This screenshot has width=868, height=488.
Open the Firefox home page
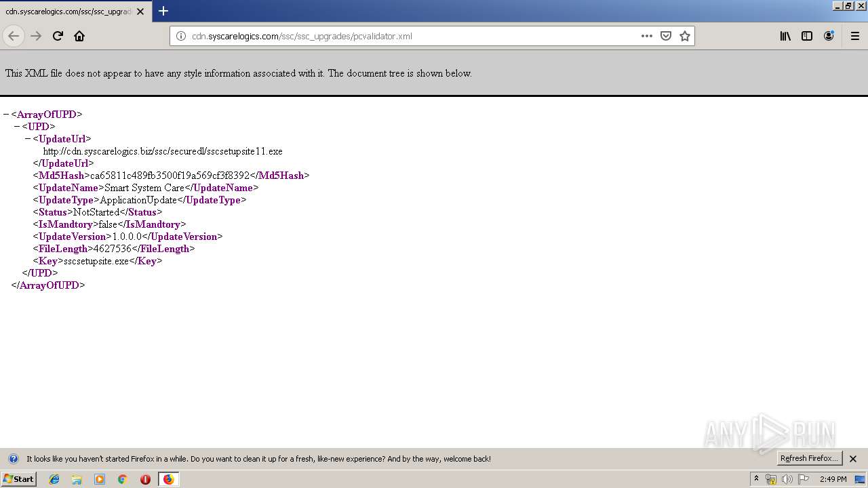79,36
